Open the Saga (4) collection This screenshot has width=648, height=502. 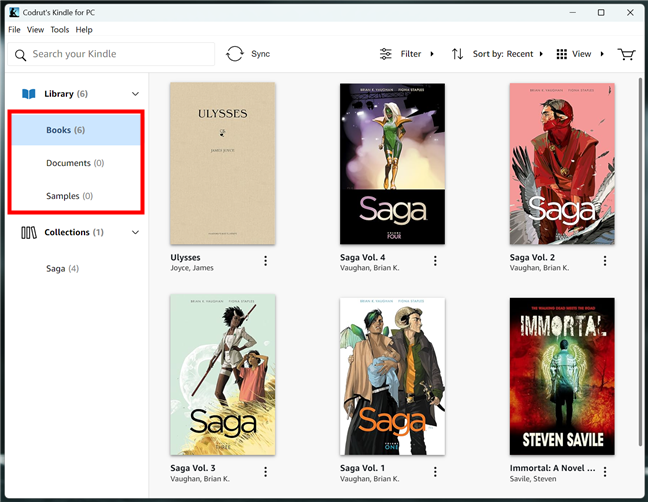pyautogui.click(x=62, y=269)
